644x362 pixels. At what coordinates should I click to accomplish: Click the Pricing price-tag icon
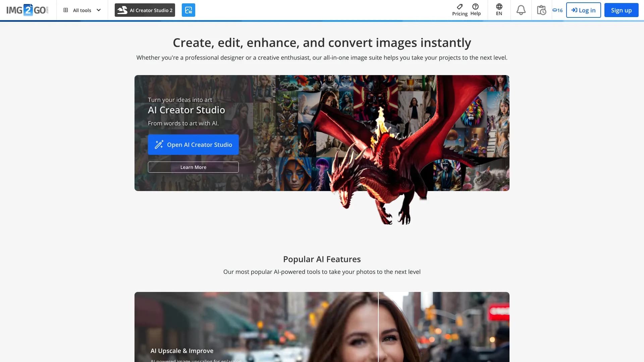(x=460, y=7)
